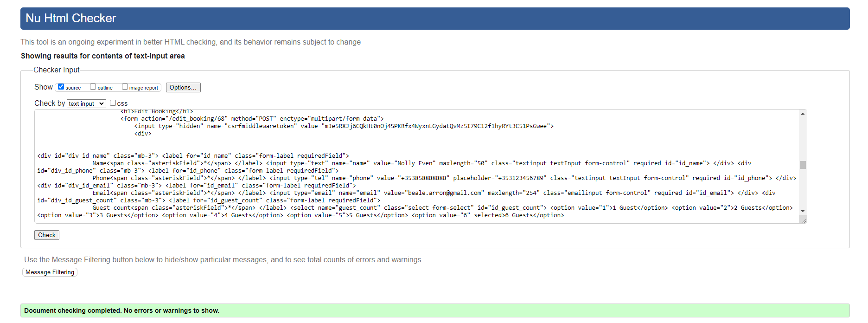Click the 'This tool is an ongoing experiment' notice
The image size is (868, 323).
[191, 42]
